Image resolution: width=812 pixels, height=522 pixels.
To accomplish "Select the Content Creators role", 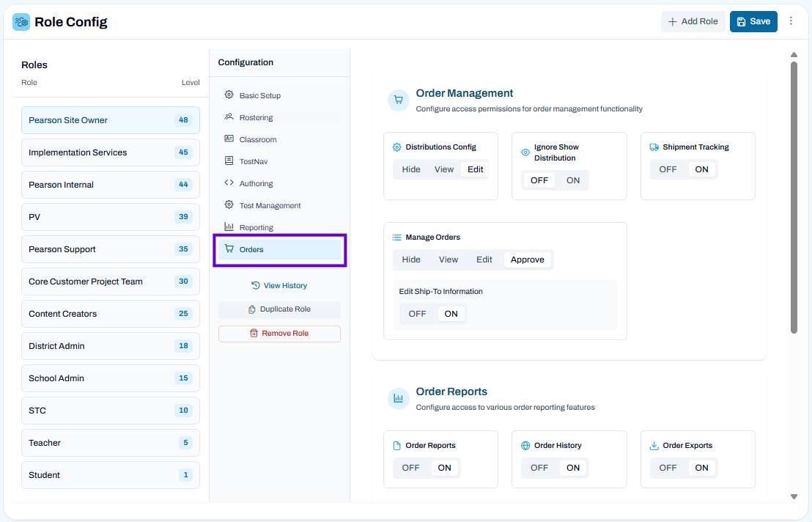I will click(x=111, y=314).
